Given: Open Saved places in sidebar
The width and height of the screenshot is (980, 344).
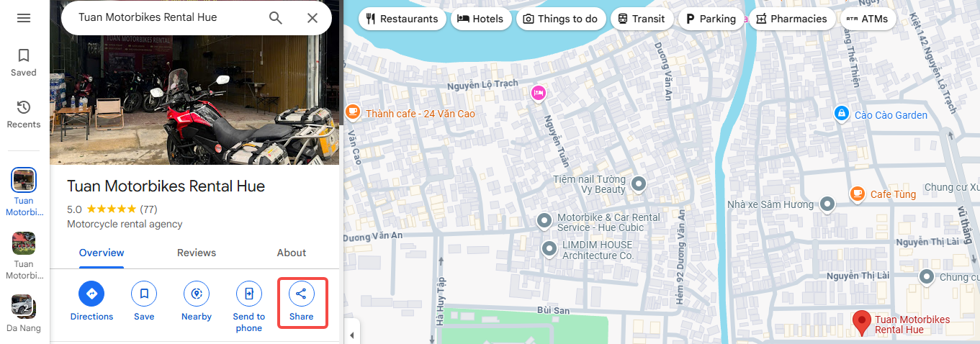Looking at the screenshot, I should 24,62.
